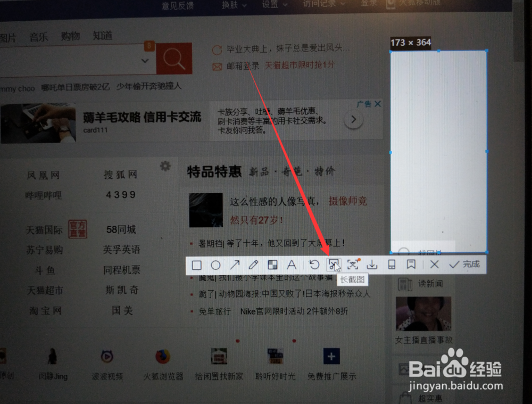Open the 英孚英语 site link

(x=121, y=250)
